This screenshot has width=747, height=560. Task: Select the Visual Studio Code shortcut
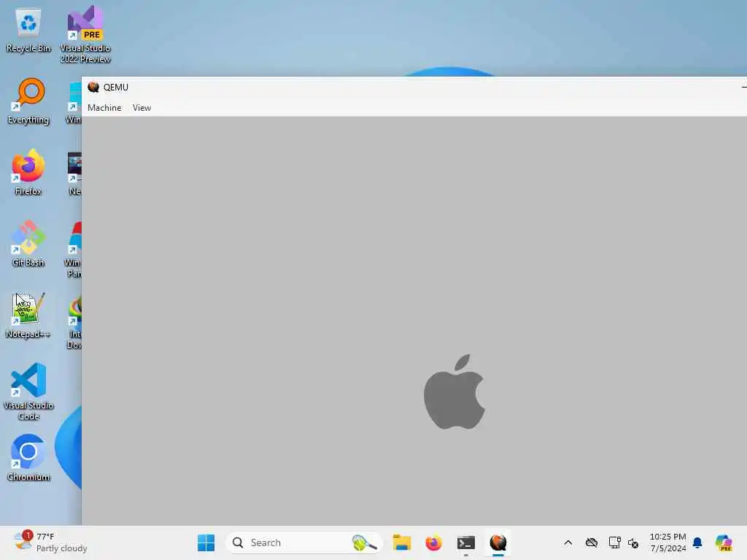click(28, 392)
